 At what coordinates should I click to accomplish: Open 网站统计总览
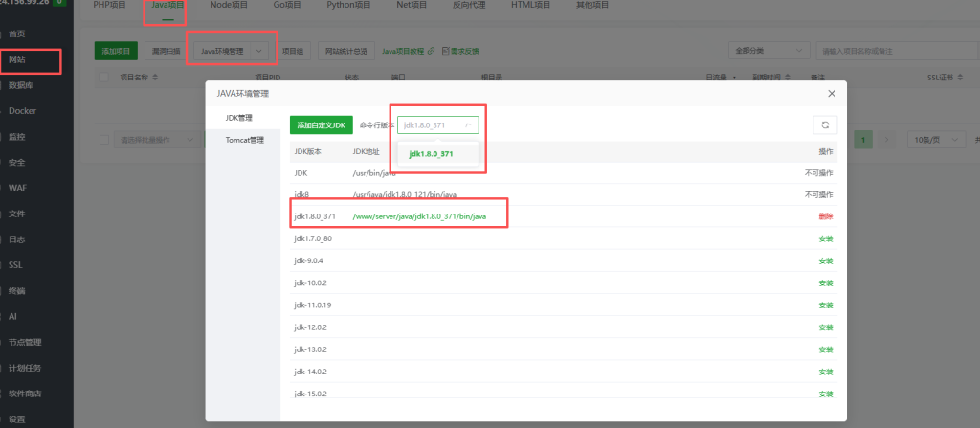pyautogui.click(x=346, y=52)
